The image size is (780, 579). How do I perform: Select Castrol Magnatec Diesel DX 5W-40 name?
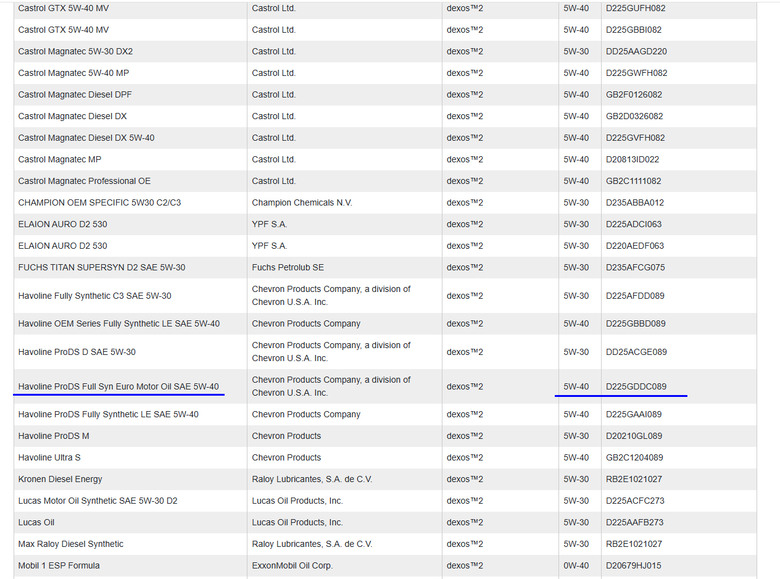[x=86, y=138]
